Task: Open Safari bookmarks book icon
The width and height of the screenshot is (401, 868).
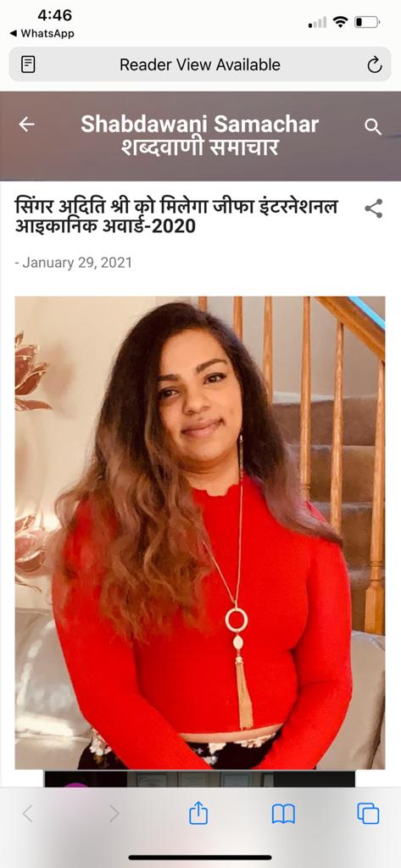Action: click(283, 814)
